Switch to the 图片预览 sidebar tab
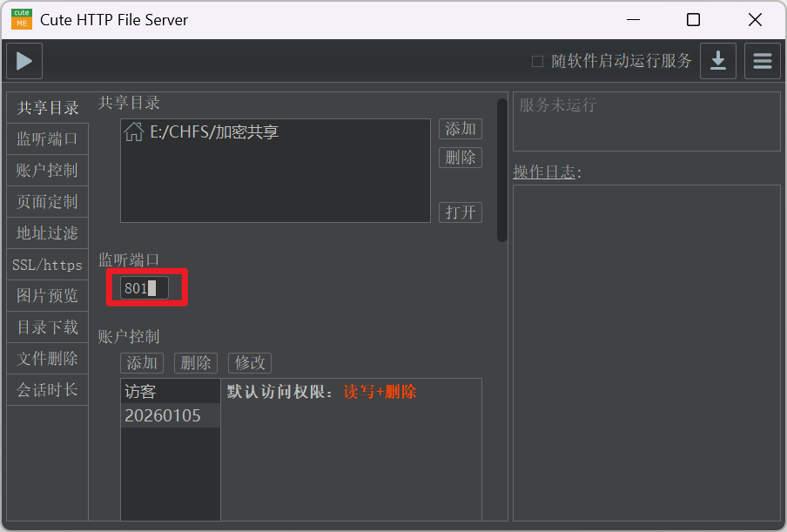787x532 pixels. (48, 296)
